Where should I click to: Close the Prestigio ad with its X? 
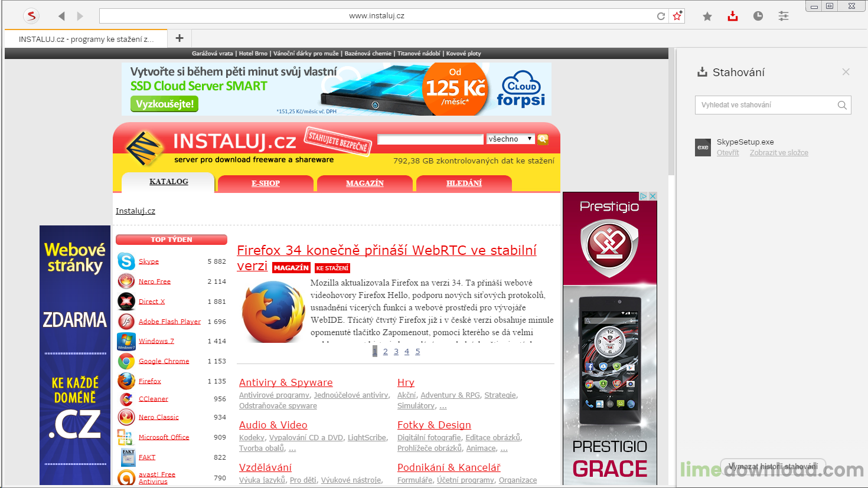[652, 196]
